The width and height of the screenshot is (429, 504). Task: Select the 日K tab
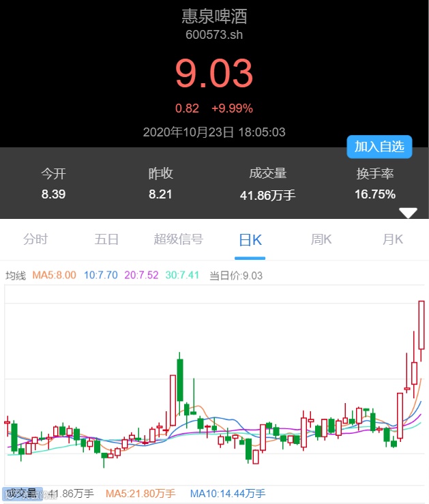(x=250, y=240)
